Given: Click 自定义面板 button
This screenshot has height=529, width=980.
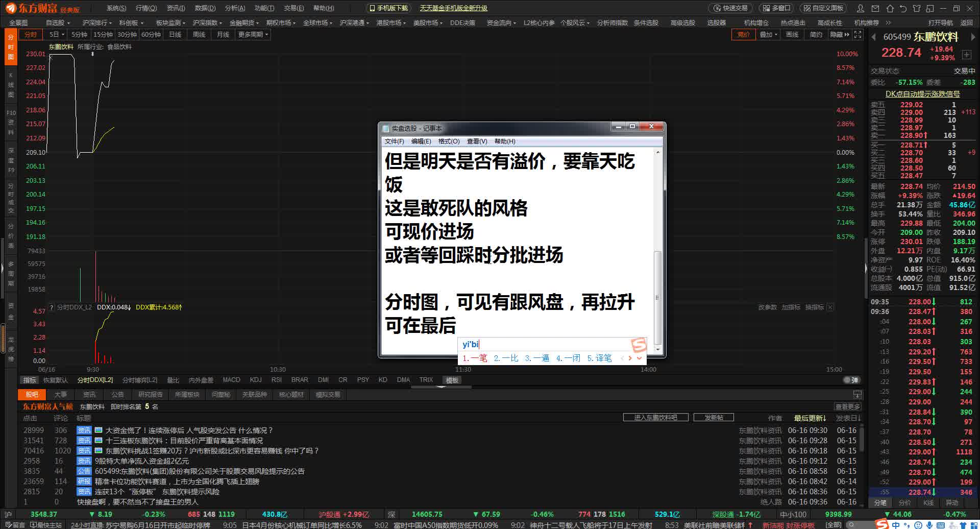Looking at the screenshot, I should 823,8.
